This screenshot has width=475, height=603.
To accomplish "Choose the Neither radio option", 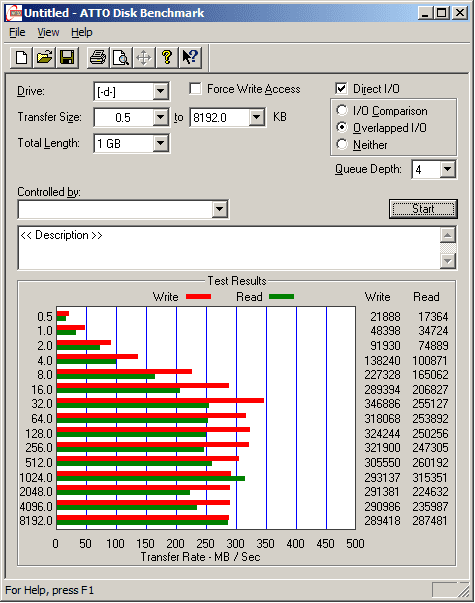I will click(x=342, y=145).
